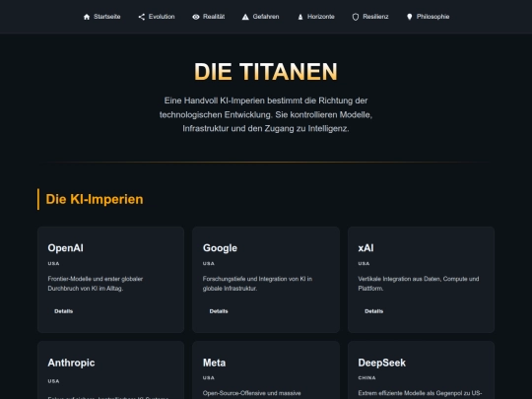Open the Philosophie nav link
Viewport: 532px width, 399px height.
pos(428,17)
